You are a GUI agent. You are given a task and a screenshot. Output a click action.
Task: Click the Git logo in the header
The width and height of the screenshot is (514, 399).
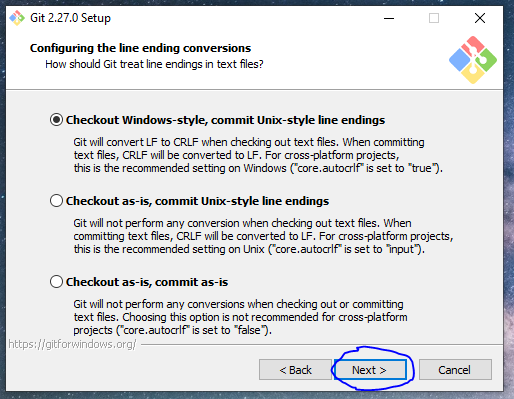tap(473, 60)
